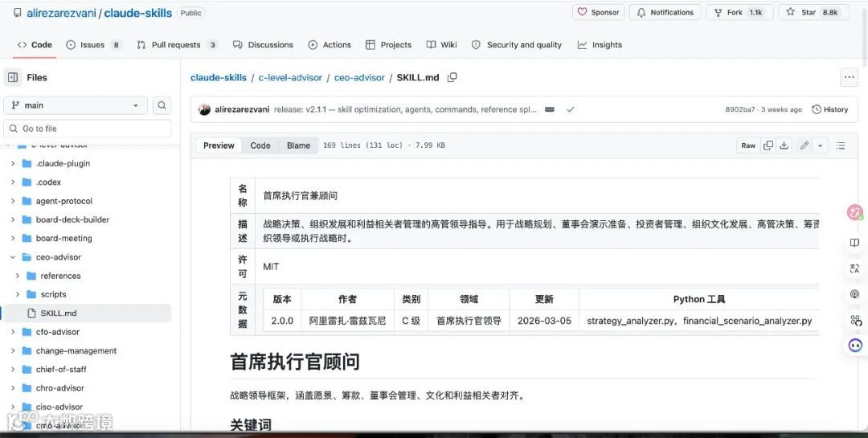
Task: Switch to Blame view
Action: 298,145
